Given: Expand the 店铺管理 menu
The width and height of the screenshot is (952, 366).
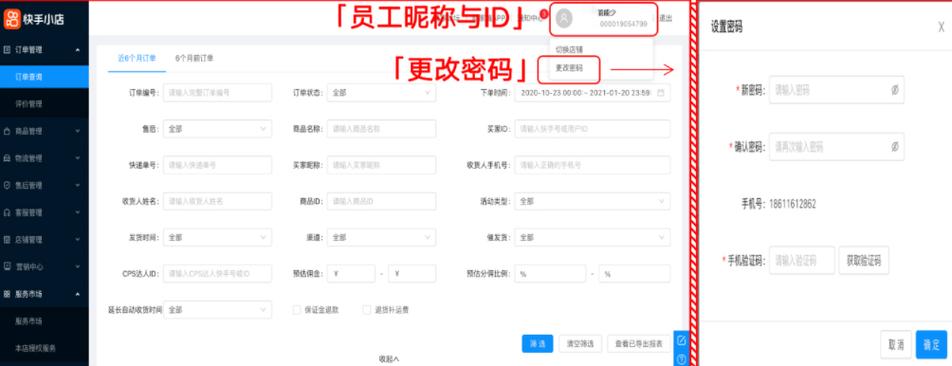Looking at the screenshot, I should [78, 239].
